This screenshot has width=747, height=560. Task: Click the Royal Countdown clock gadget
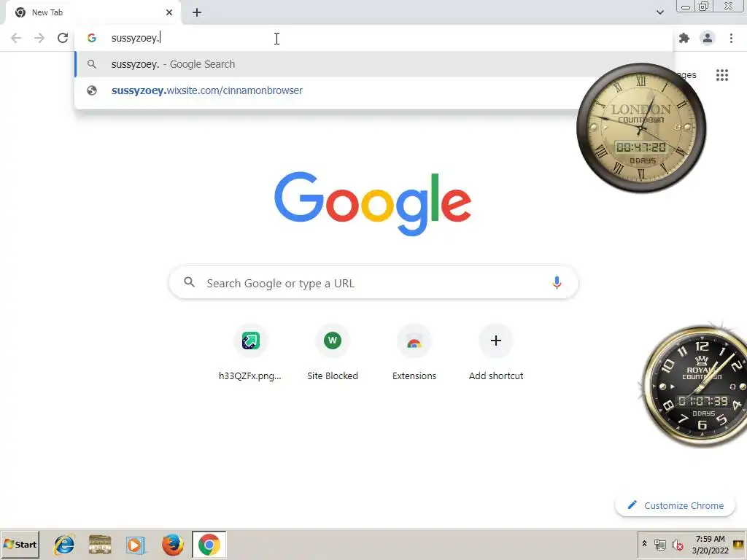(x=694, y=386)
